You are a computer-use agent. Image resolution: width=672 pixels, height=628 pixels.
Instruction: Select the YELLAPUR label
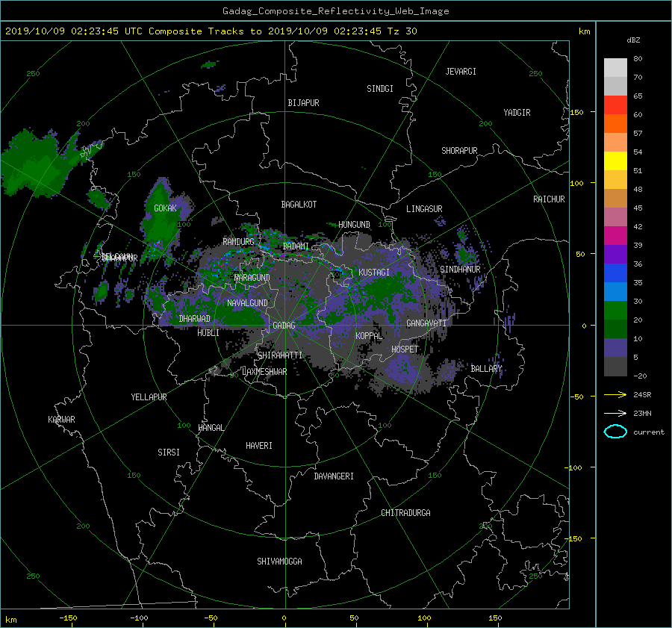(x=149, y=397)
